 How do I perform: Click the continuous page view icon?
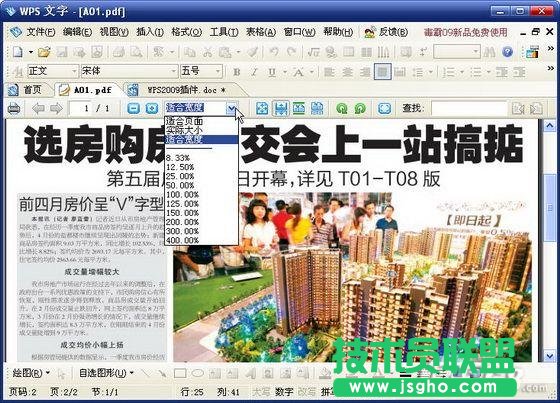click(x=317, y=108)
